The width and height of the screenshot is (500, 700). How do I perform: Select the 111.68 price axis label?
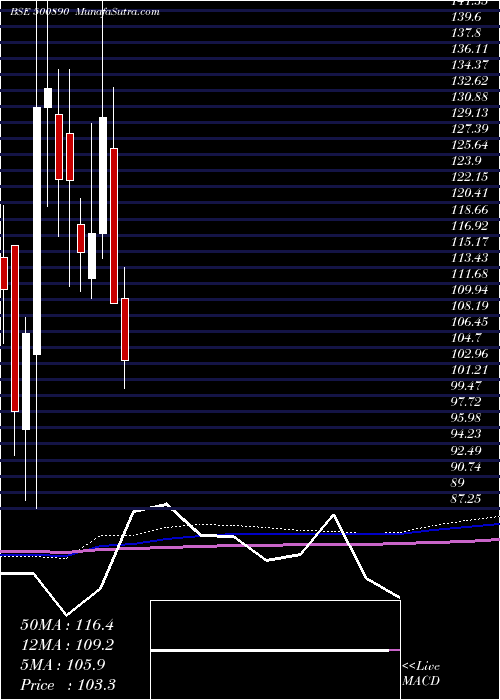pyautogui.click(x=469, y=274)
